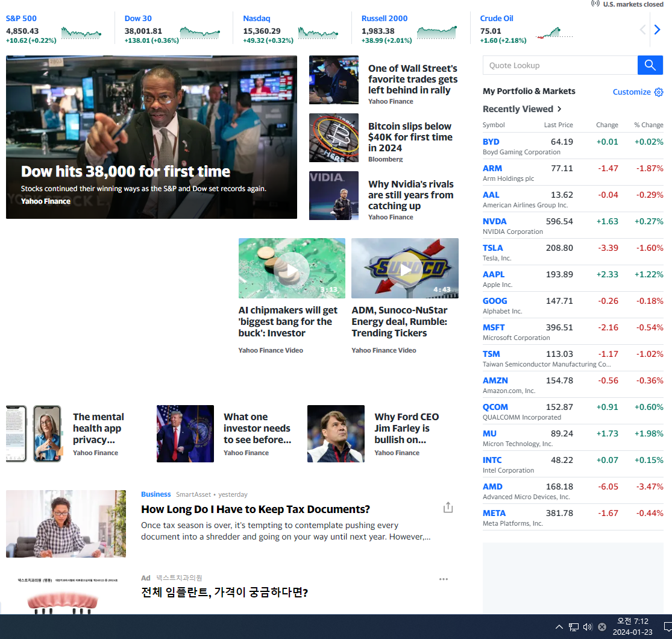
Task: Open Wall Street's favorite trades article
Action: 413,80
